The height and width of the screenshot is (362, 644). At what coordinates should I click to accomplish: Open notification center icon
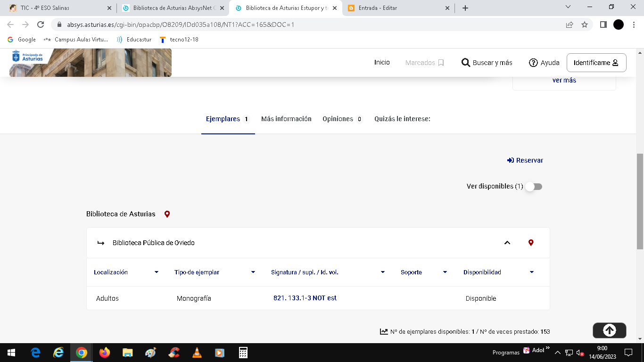[x=628, y=353]
